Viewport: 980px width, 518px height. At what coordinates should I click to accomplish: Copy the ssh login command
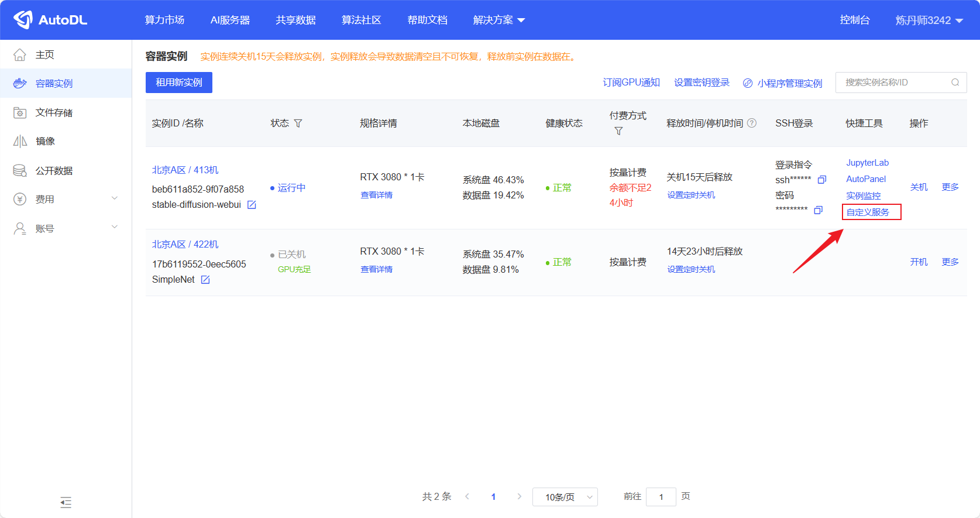[x=821, y=180]
